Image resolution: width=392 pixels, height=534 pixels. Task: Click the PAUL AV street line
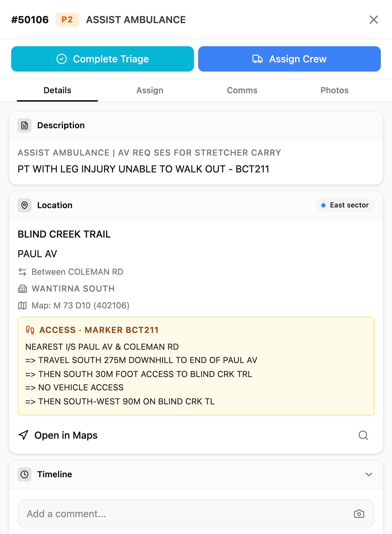[x=37, y=254]
